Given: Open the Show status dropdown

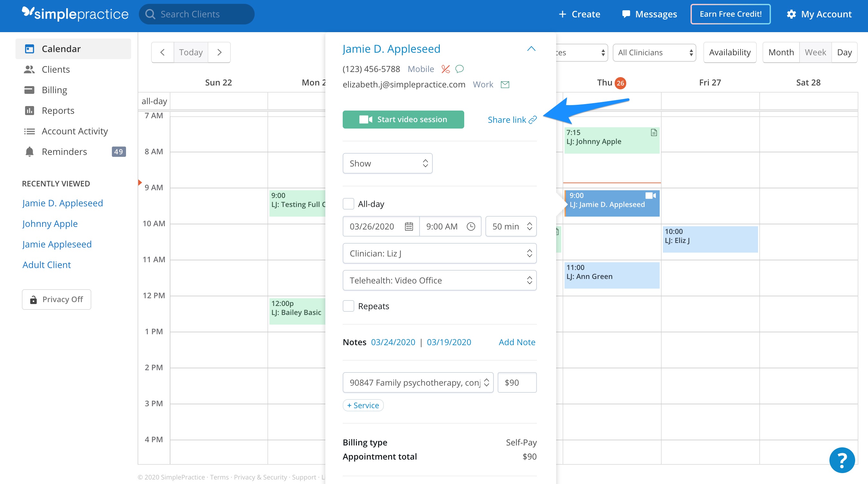Looking at the screenshot, I should click(x=387, y=163).
